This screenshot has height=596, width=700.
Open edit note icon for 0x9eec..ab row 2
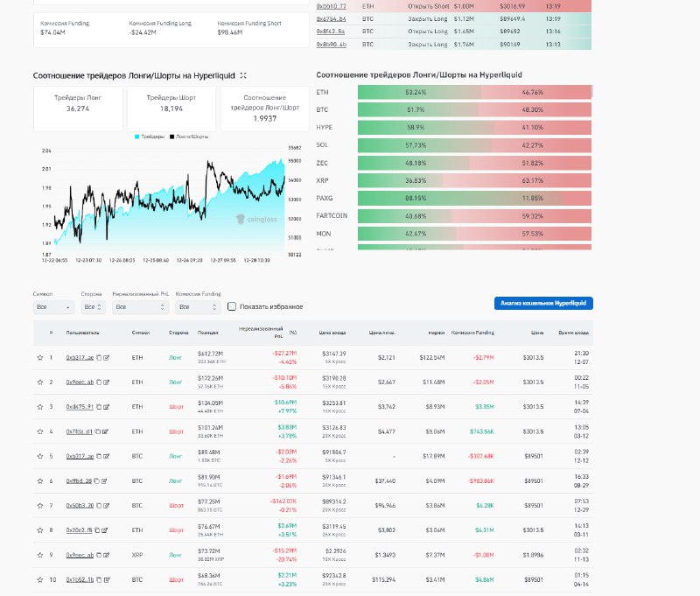106,382
